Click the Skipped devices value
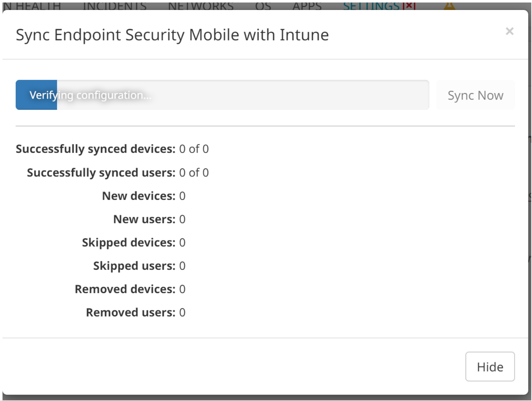The width and height of the screenshot is (532, 401). (182, 243)
